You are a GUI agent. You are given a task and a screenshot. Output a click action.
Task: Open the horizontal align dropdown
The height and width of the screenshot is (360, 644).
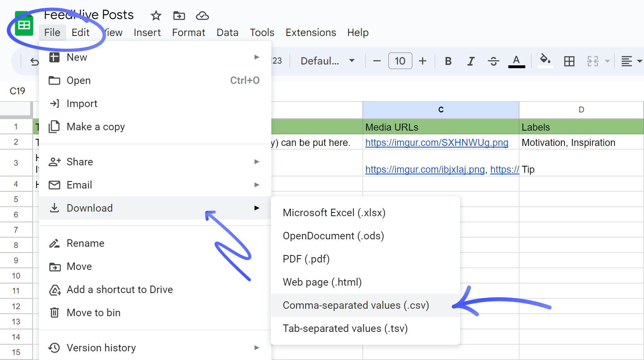631,61
